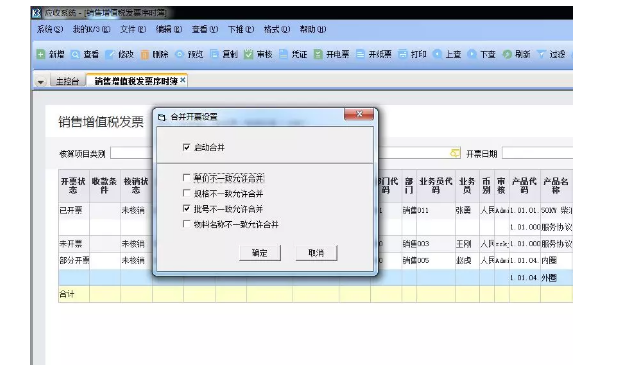Image resolution: width=625 pixels, height=371 pixels.
Task: Open the 帮助 menu
Action: (313, 29)
